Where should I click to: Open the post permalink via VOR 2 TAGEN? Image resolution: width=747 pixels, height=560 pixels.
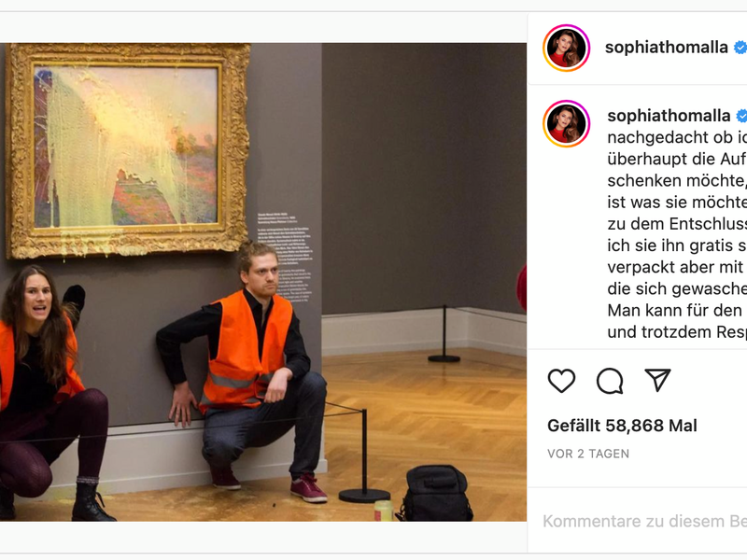[x=588, y=454]
